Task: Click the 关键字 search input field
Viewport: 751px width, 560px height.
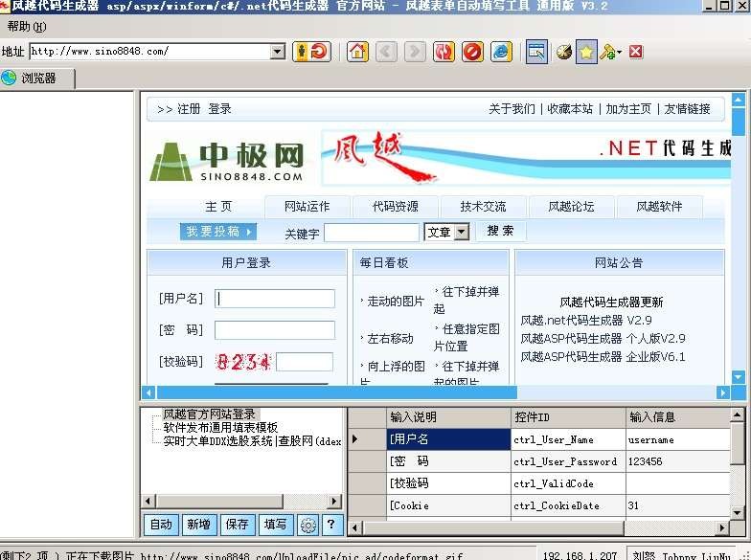Action: click(372, 234)
